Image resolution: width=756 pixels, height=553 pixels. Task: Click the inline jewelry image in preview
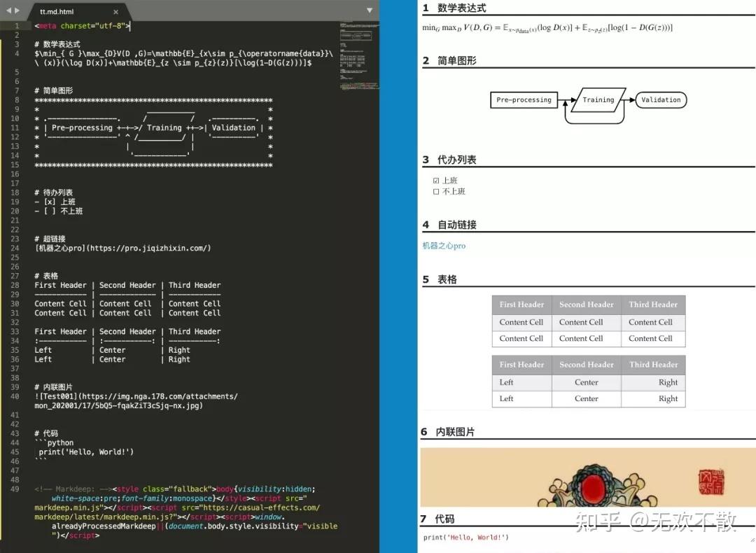tap(587, 477)
